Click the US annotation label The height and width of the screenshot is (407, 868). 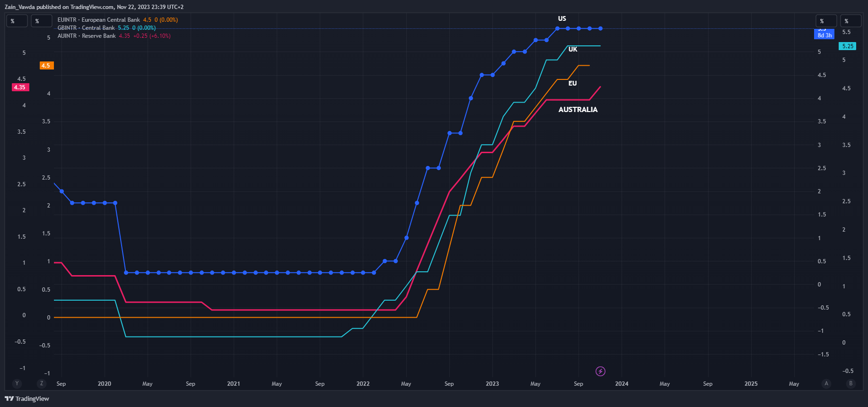coord(562,18)
